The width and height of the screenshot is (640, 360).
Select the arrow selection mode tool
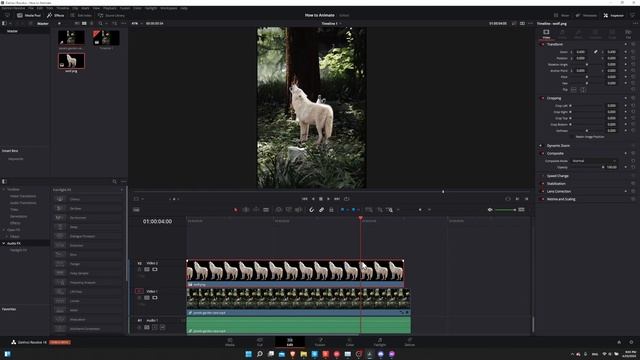[x=236, y=210]
